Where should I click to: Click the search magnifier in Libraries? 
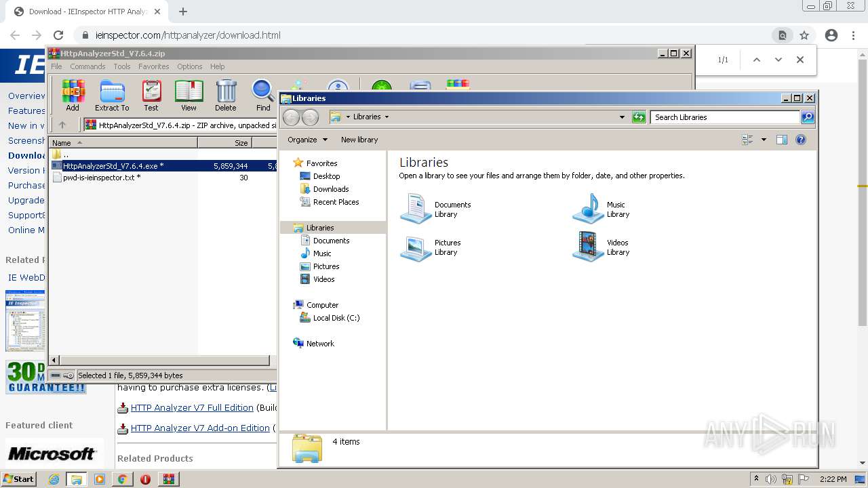(x=807, y=117)
